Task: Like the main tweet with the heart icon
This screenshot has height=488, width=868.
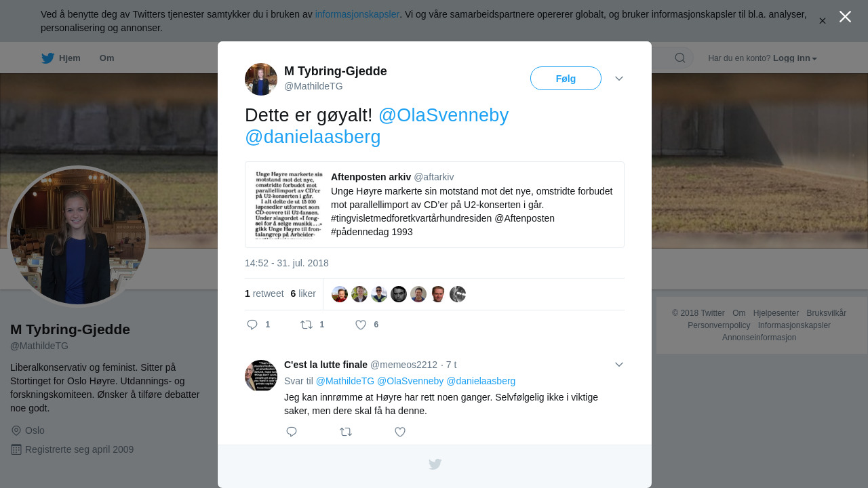Action: point(361,325)
